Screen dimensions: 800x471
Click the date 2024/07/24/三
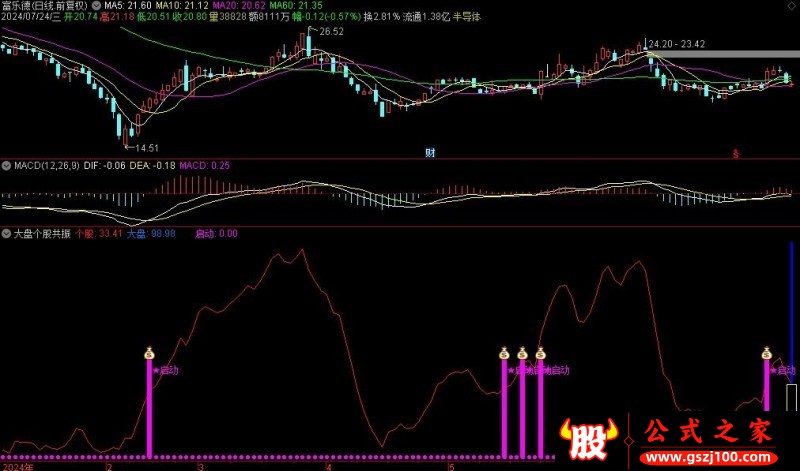31,17
